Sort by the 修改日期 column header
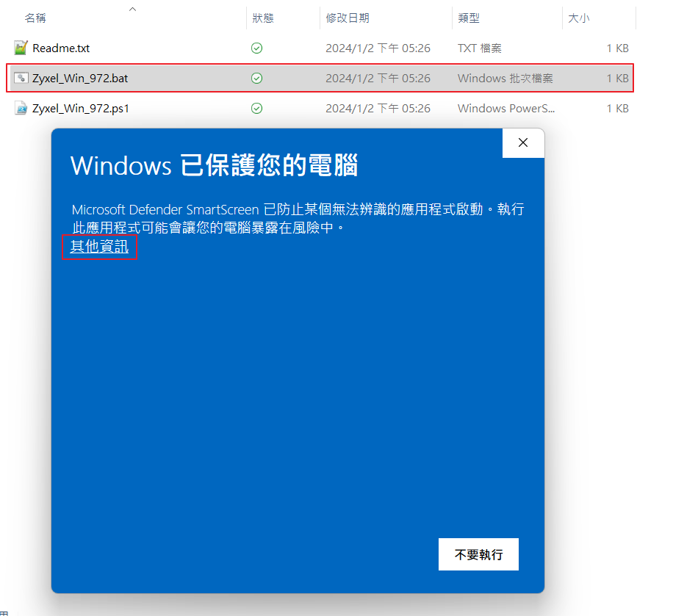The width and height of the screenshot is (673, 616). [x=348, y=18]
